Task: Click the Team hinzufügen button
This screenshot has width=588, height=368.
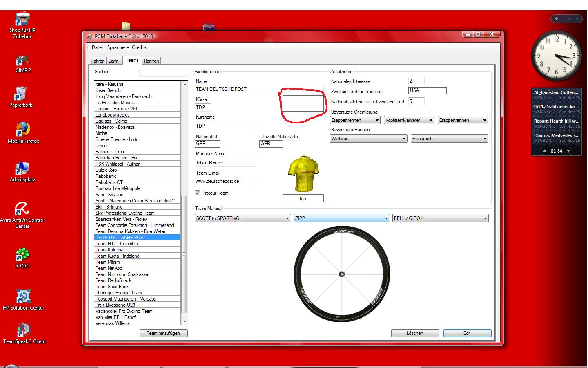Action: pos(163,333)
